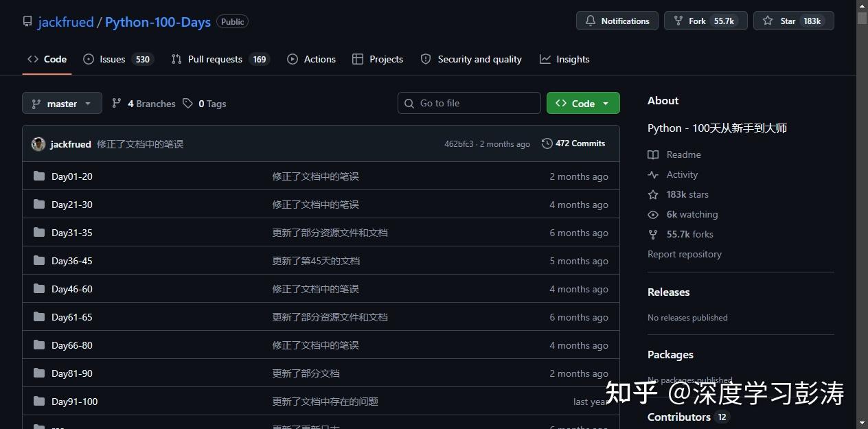Click Report repository link
This screenshot has width=868, height=429.
[685, 254]
